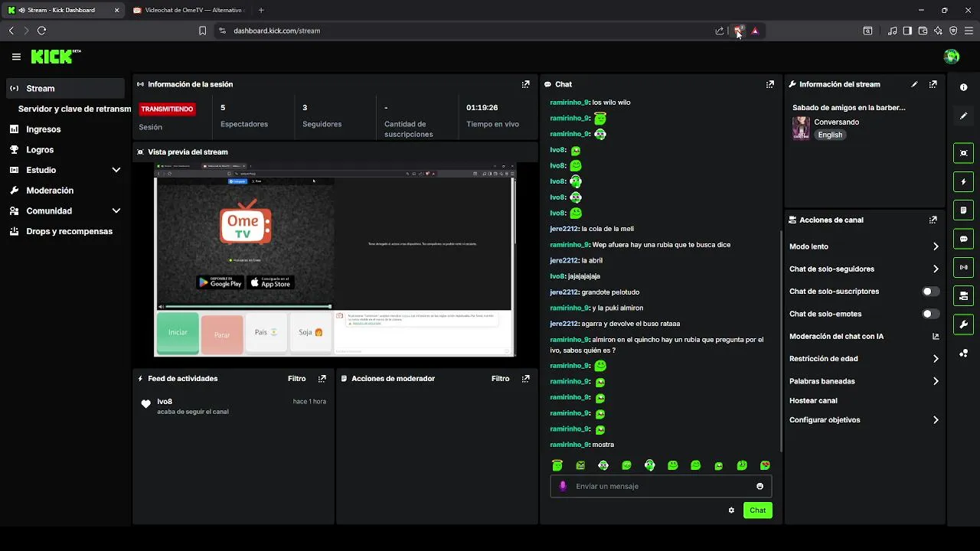Click the bookmark icon left of the URL

tap(202, 31)
